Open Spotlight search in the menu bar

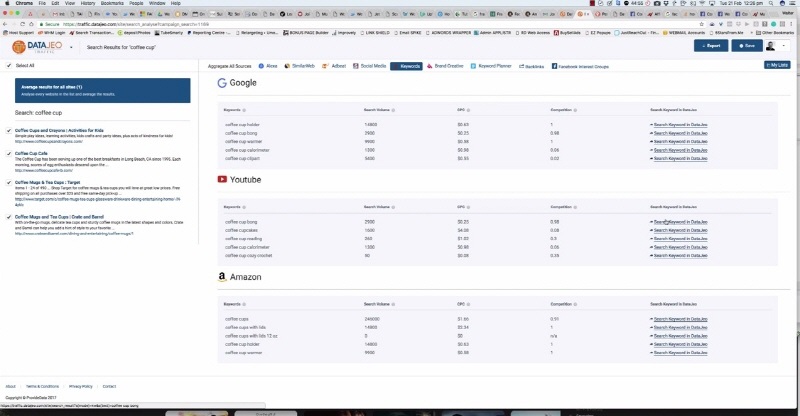pos(771,3)
